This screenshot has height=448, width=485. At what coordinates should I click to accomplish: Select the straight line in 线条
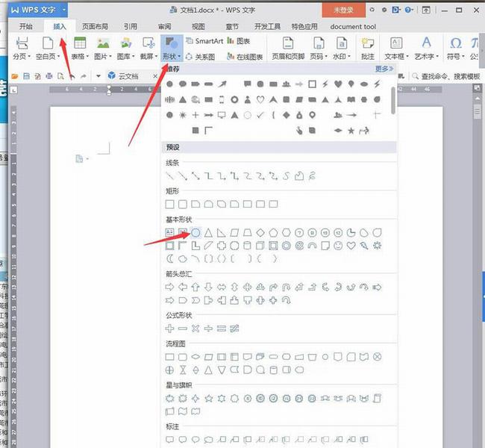pos(169,176)
